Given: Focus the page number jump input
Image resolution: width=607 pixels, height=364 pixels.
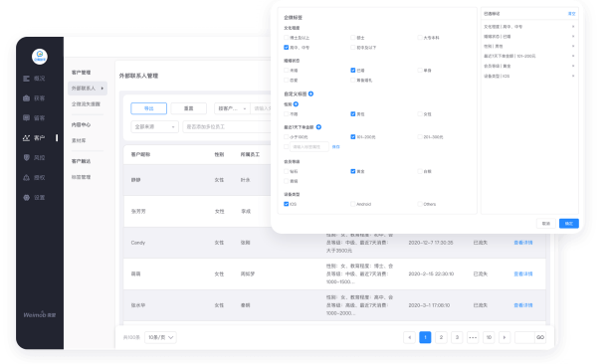Looking at the screenshot, I should click(525, 337).
